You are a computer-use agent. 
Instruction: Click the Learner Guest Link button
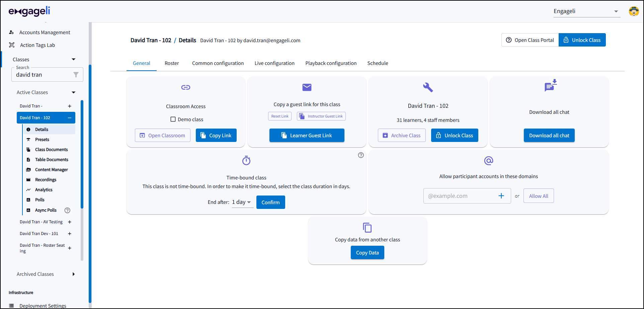[x=307, y=136]
